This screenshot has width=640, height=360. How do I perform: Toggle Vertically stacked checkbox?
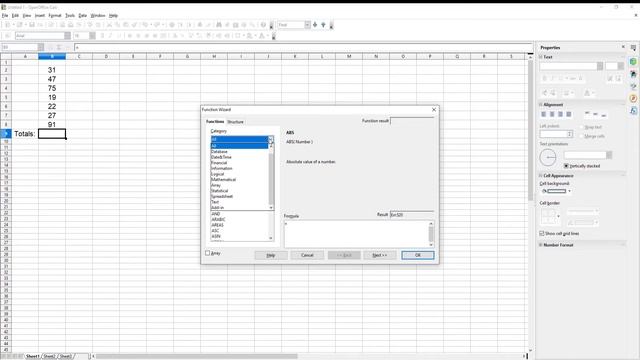[x=566, y=166]
